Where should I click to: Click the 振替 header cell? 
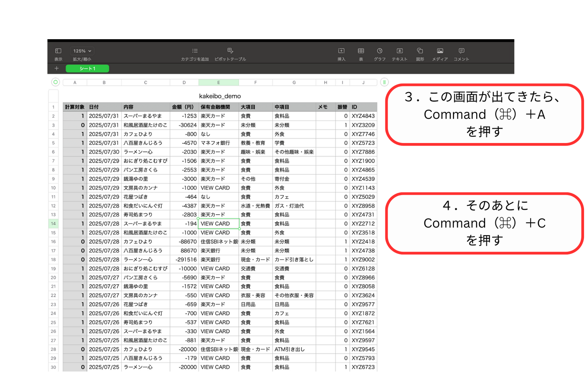point(343,107)
